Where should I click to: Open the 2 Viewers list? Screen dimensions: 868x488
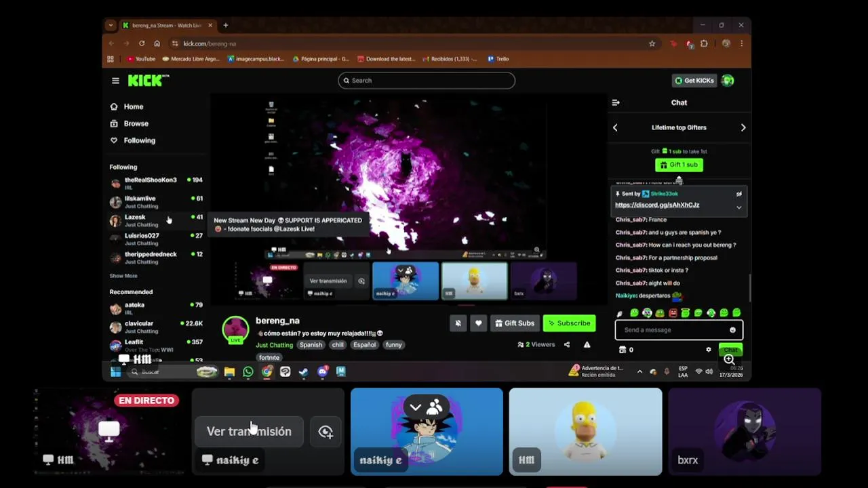pyautogui.click(x=536, y=344)
